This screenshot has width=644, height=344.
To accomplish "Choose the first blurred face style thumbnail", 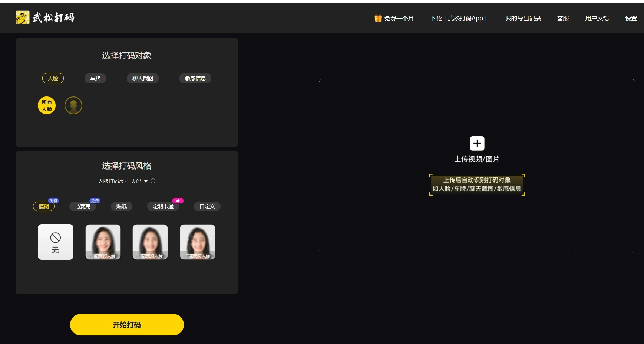I will click(x=103, y=242).
